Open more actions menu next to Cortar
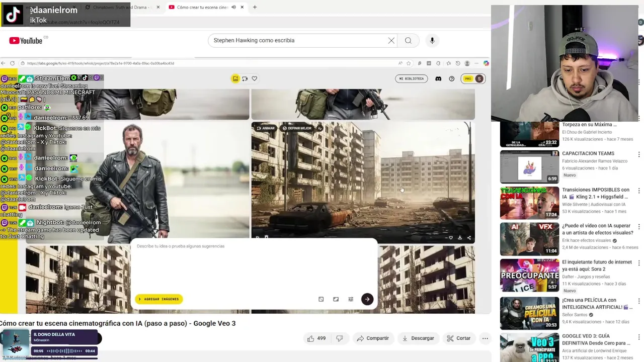Image resolution: width=644 pixels, height=362 pixels. click(485, 338)
